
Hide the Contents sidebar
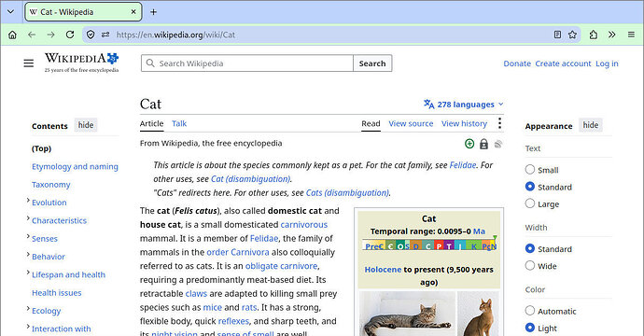[x=86, y=125]
